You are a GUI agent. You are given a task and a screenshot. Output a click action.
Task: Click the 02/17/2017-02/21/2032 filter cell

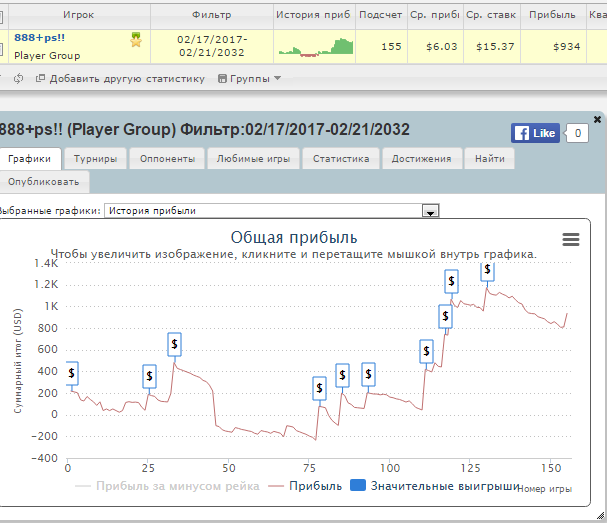point(212,46)
